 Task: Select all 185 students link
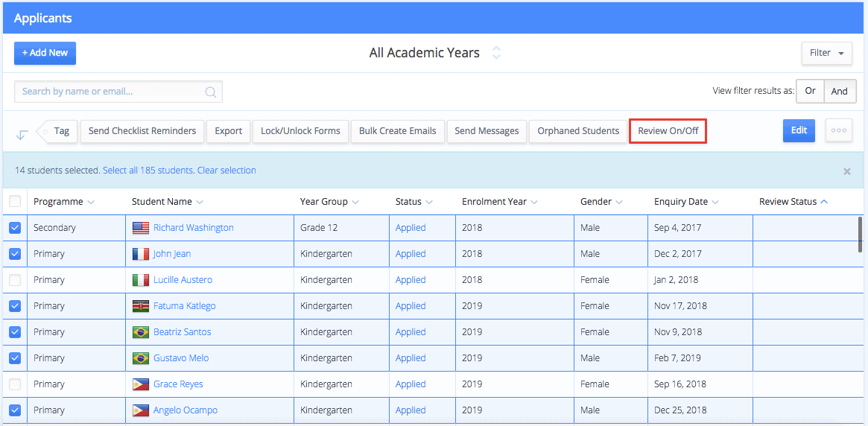(148, 171)
